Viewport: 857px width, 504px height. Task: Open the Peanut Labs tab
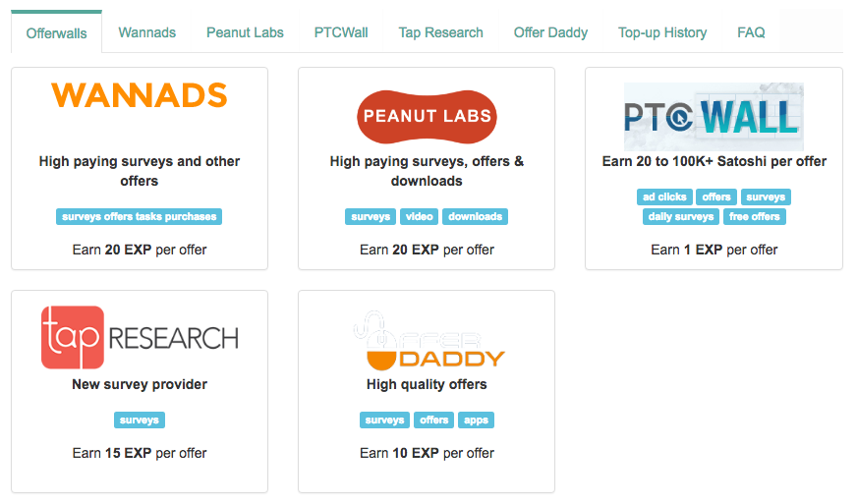pyautogui.click(x=245, y=32)
